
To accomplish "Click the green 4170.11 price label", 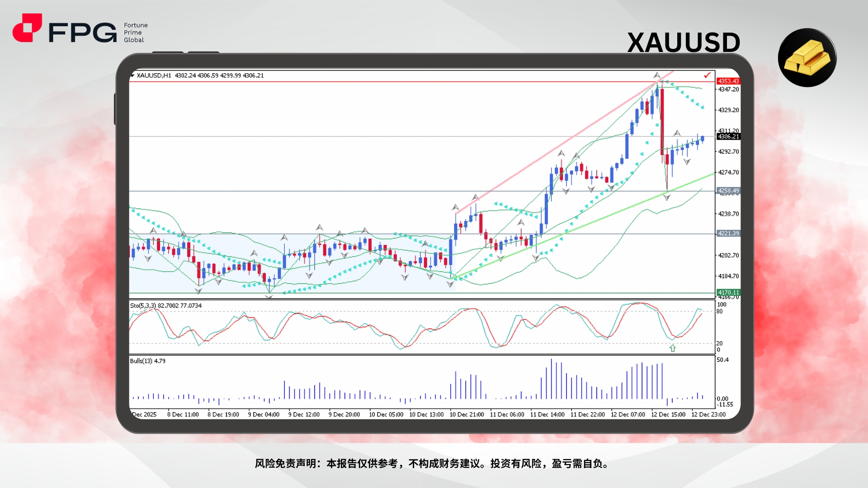I will pos(728,292).
